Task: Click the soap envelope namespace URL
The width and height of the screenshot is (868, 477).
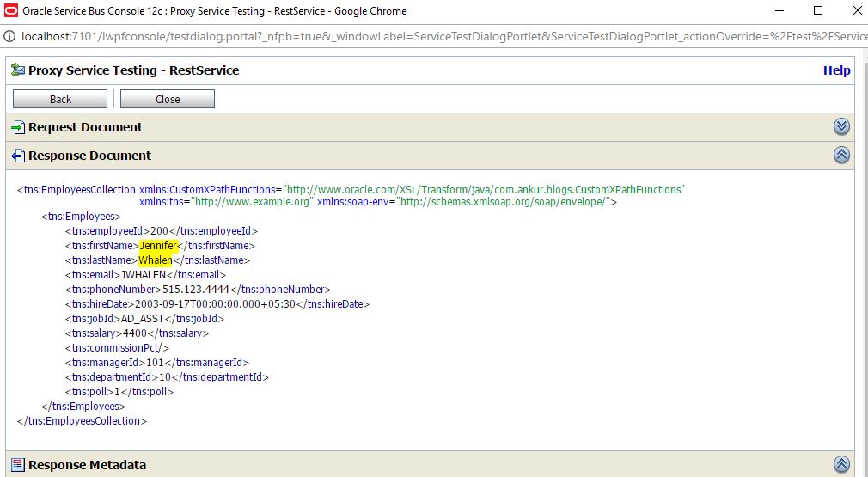Action: pyautogui.click(x=504, y=202)
